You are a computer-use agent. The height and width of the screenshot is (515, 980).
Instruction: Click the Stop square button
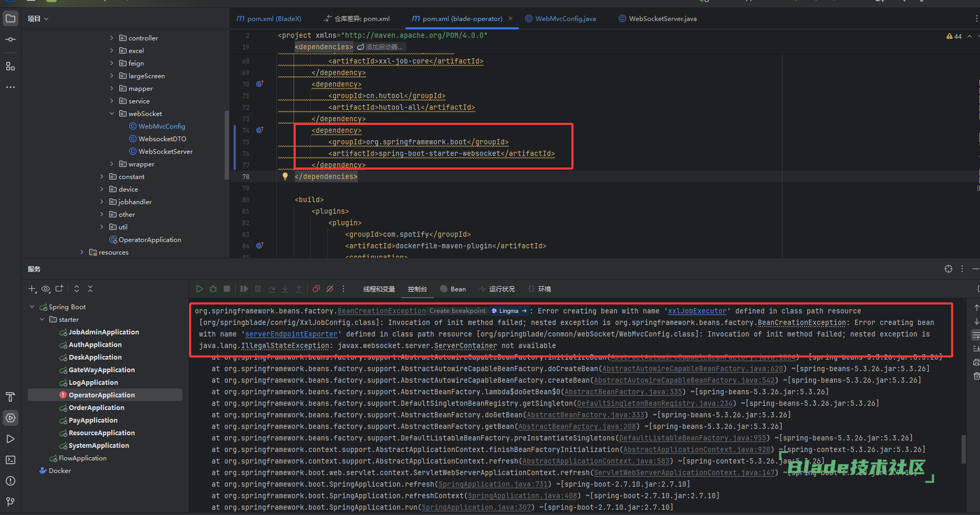click(227, 289)
